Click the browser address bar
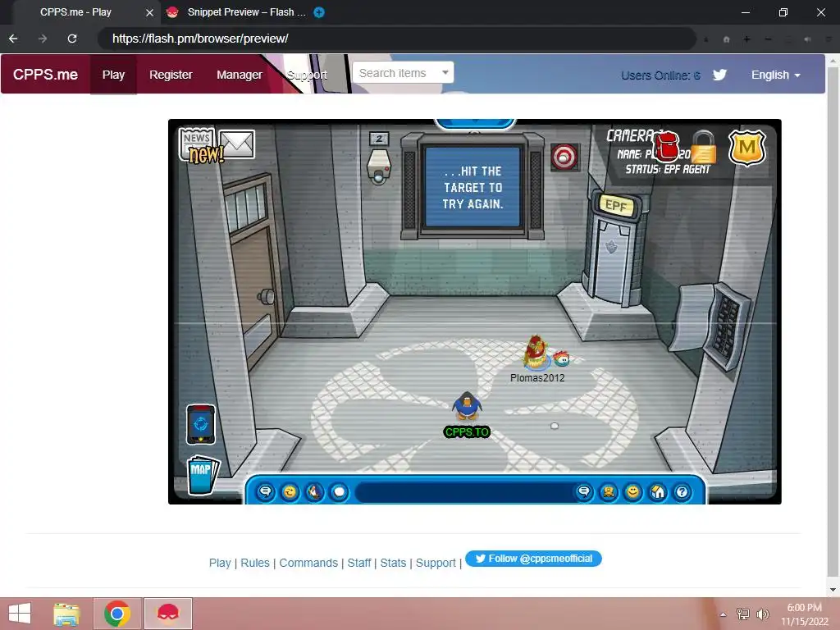 pos(396,39)
